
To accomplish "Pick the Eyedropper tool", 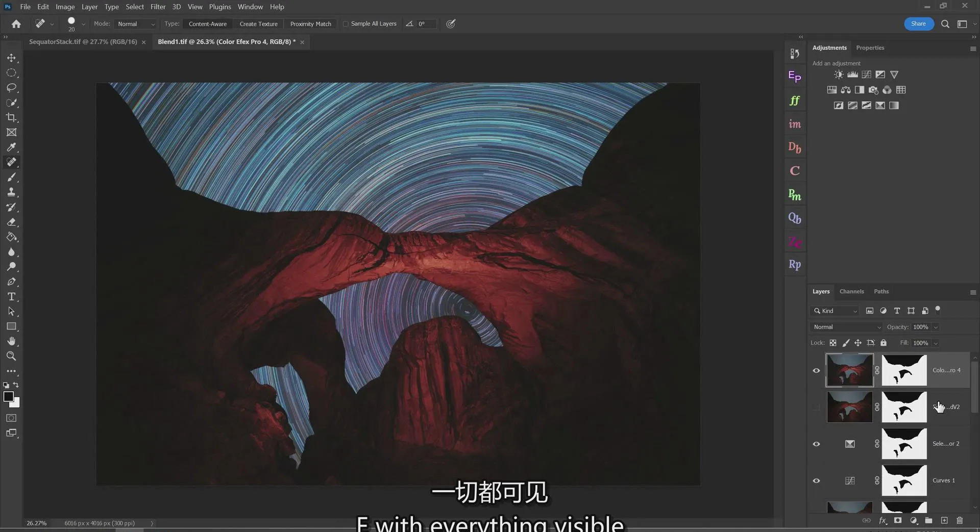I will pyautogui.click(x=11, y=147).
